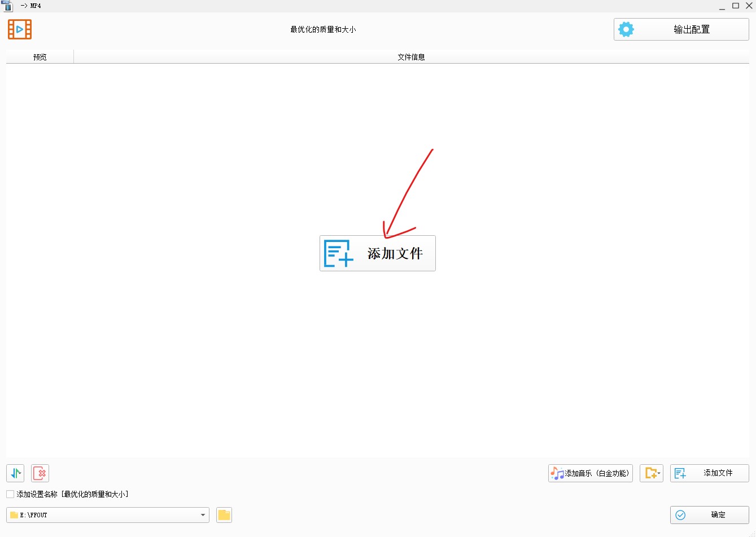Screen dimensions: 756x537
Task: Click the E:\FFOUT output path field
Action: (x=102, y=515)
